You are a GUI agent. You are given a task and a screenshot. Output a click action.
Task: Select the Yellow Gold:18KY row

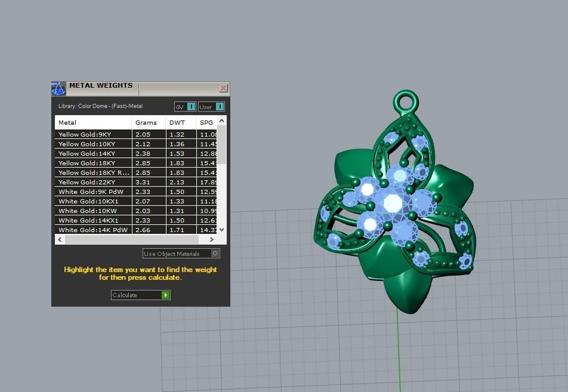tap(136, 163)
